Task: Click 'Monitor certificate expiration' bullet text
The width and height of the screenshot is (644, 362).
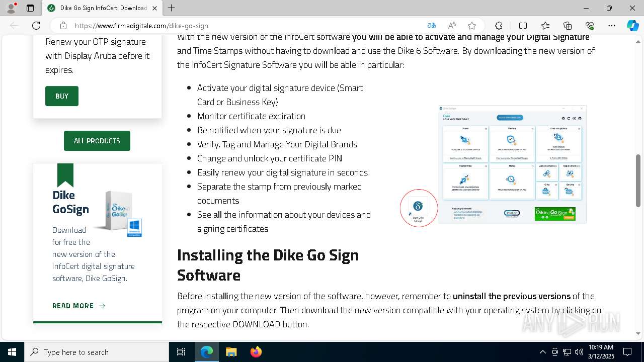Action: (x=251, y=116)
